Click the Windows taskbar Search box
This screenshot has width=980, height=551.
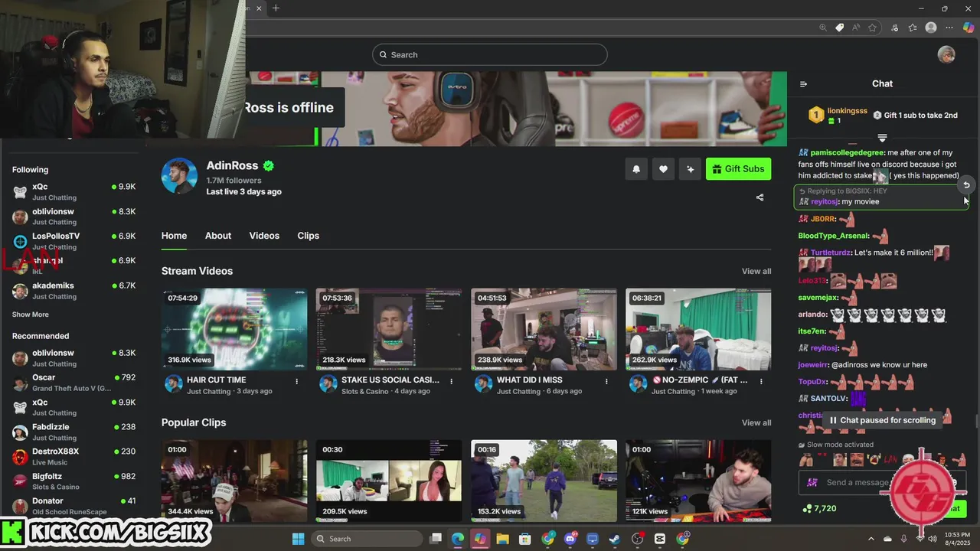pos(366,539)
